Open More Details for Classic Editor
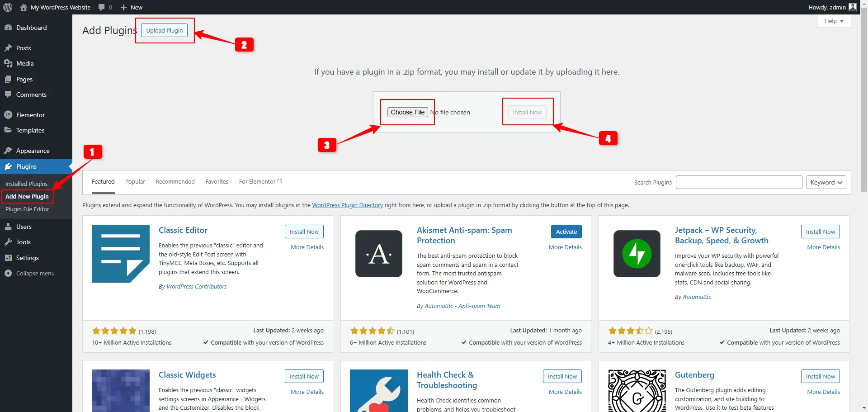The image size is (868, 412). 307,247
